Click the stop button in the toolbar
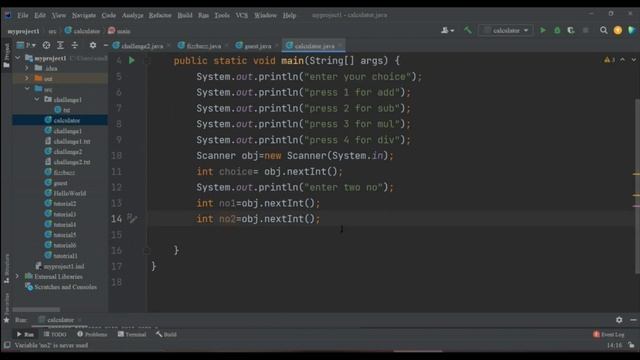Viewport: 640px width, 360px height. [585, 30]
